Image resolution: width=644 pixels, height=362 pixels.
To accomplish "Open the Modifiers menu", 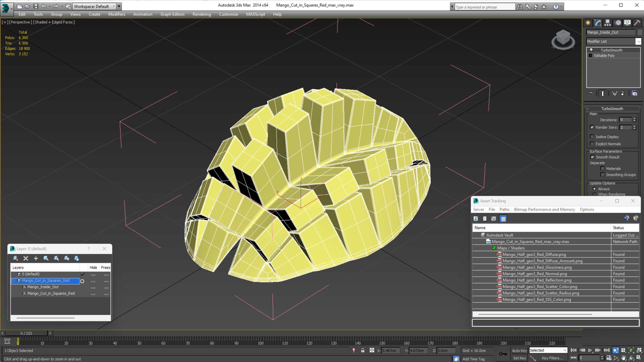I will pos(116,14).
